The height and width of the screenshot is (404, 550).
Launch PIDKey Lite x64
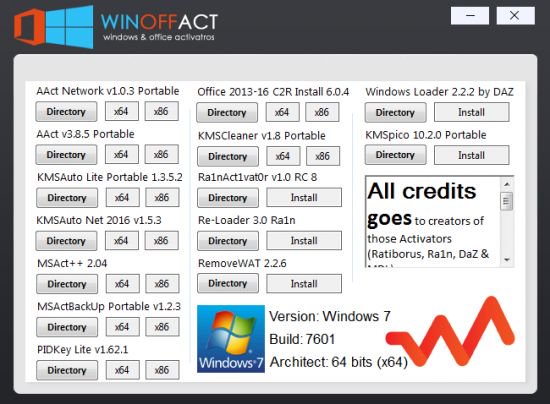[122, 370]
